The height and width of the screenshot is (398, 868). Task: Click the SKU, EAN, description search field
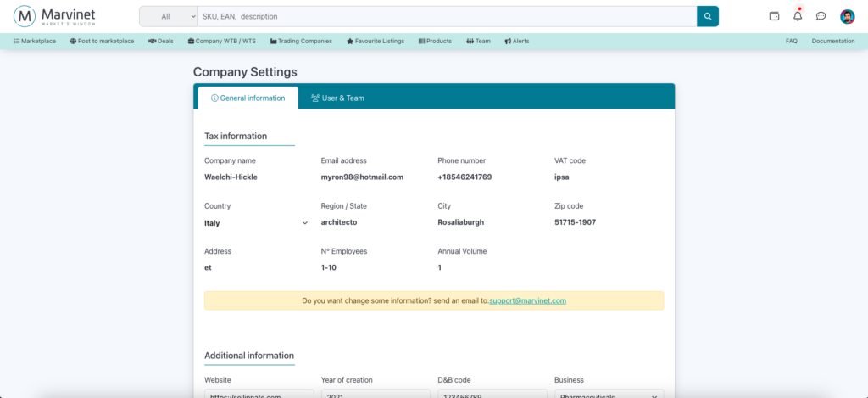point(446,16)
